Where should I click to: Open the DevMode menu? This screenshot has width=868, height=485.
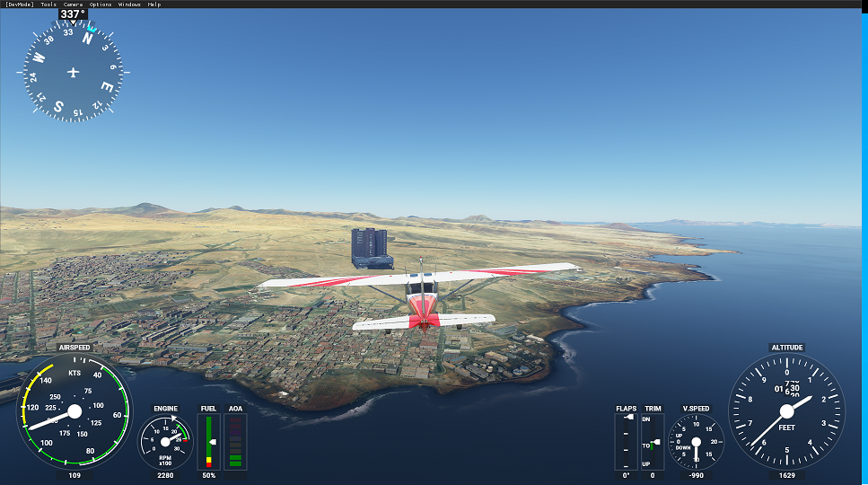(20, 4)
